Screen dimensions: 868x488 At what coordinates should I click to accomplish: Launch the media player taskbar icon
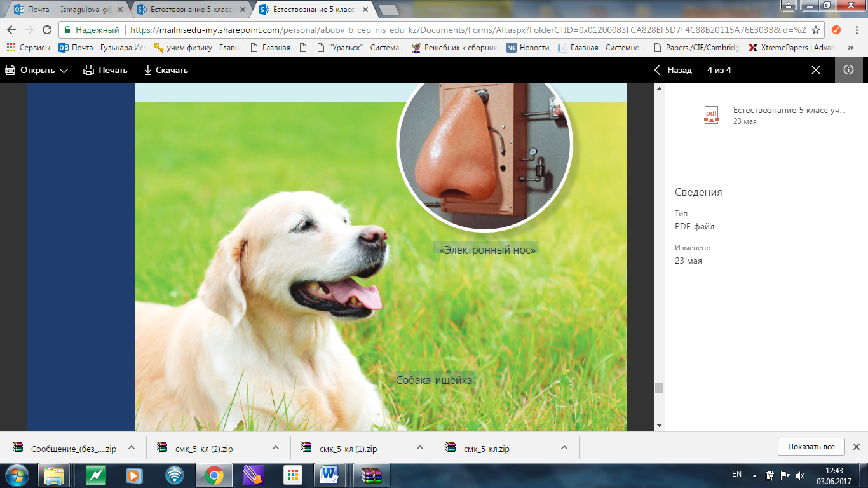(x=135, y=475)
